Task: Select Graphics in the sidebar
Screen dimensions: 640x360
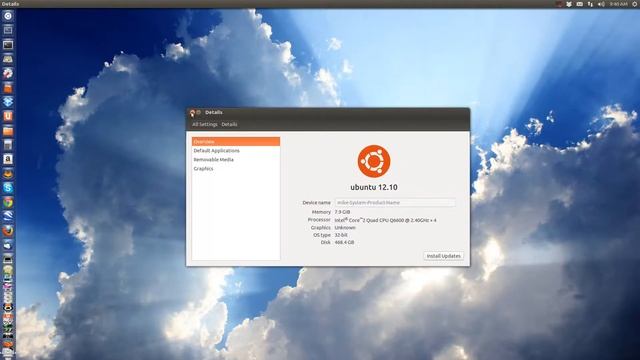Action: pyautogui.click(x=236, y=169)
